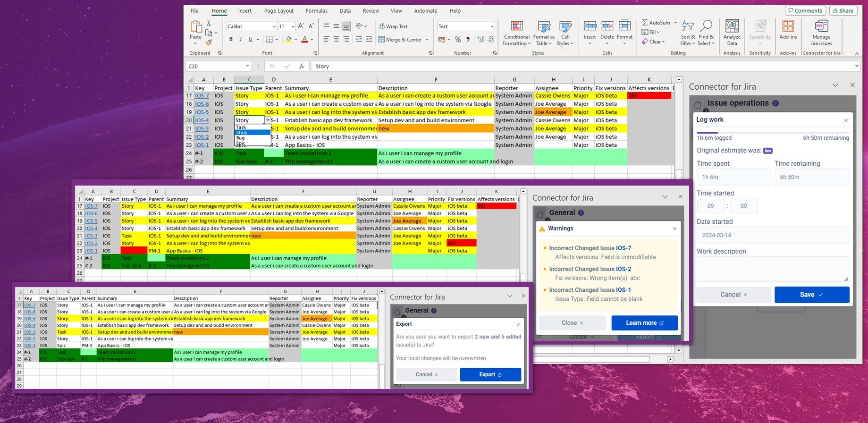This screenshot has height=423, width=868.
Task: Click the Format cells icon
Action: (x=624, y=26)
